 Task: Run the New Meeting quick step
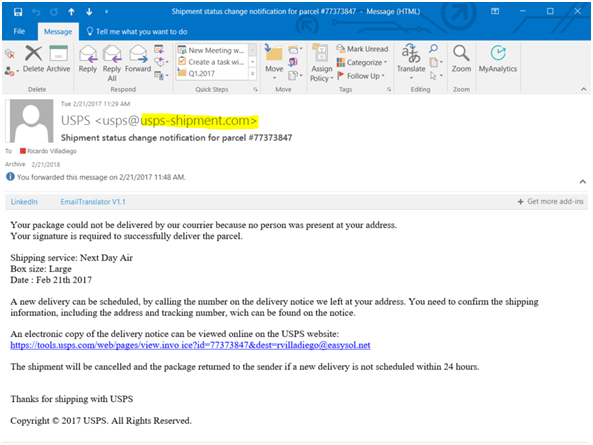[x=211, y=50]
